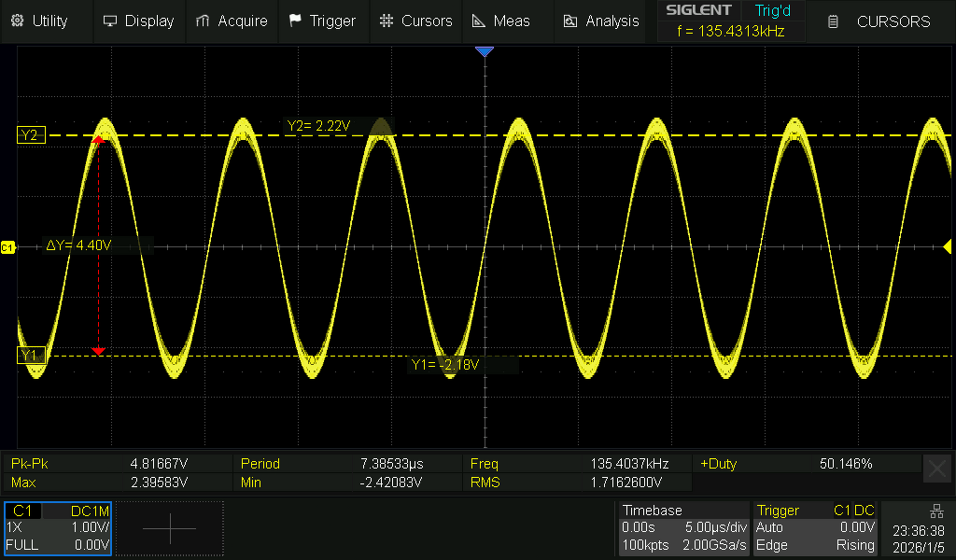
Task: Click the Display monitor icon
Action: pyautogui.click(x=110, y=21)
